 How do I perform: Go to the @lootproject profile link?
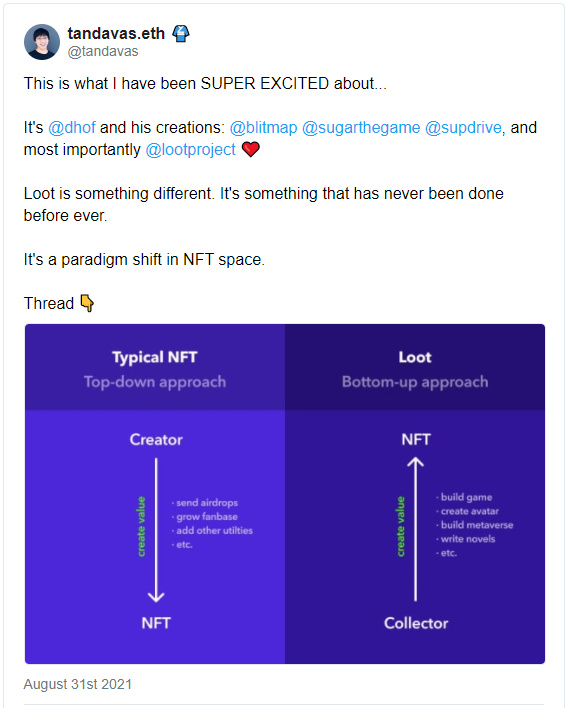tap(191, 150)
